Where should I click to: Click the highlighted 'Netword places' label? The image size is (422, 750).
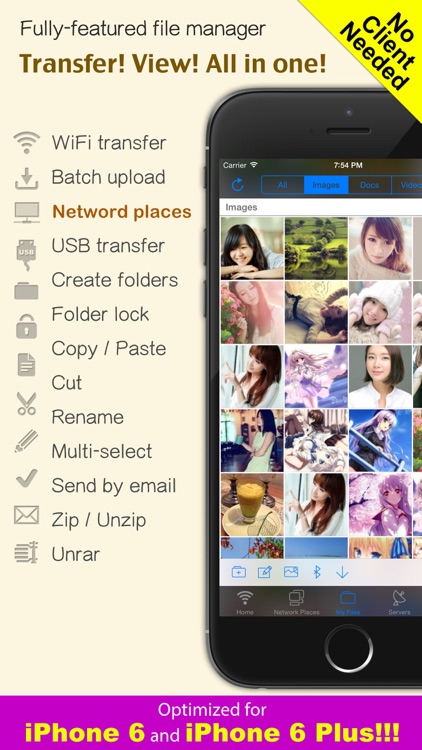pyautogui.click(x=122, y=212)
